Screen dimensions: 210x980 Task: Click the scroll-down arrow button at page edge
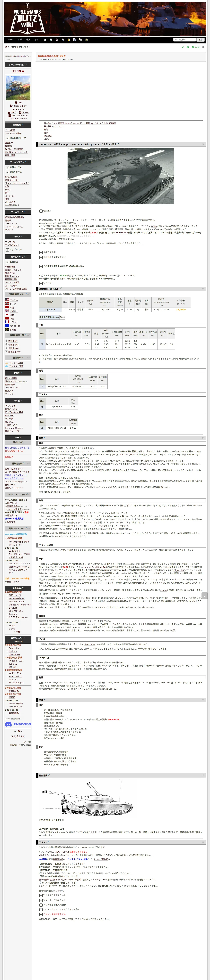coord(205,596)
